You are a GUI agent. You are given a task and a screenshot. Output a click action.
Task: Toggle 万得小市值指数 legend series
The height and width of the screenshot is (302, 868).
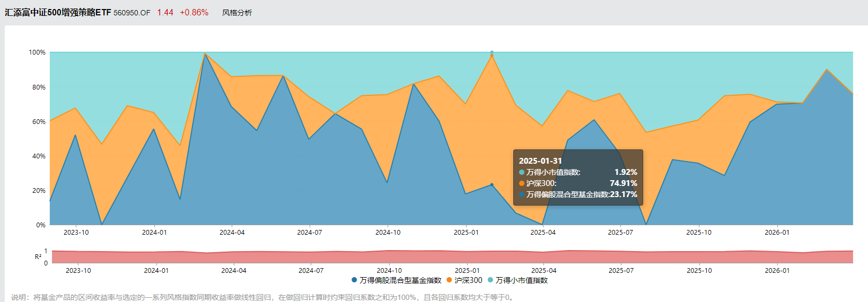518,280
